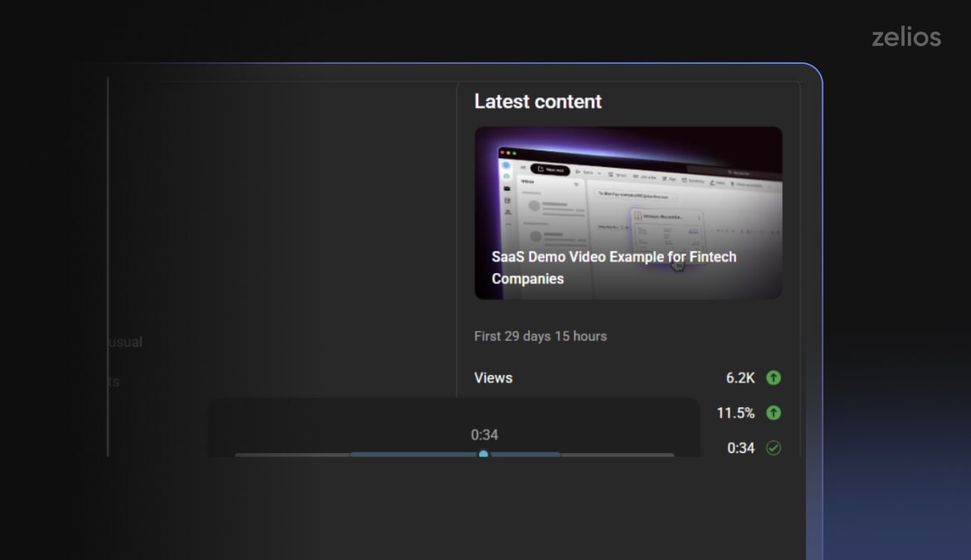Click the green up arrow beside 6.2K views
This screenshot has height=560, width=971.
[x=772, y=377]
